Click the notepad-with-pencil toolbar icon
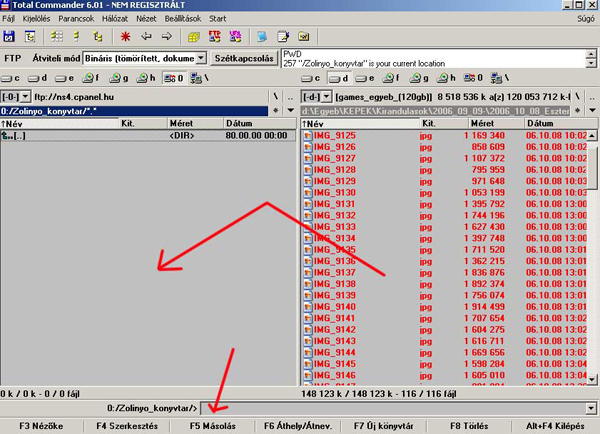The height and width of the screenshot is (434, 600). click(x=283, y=37)
